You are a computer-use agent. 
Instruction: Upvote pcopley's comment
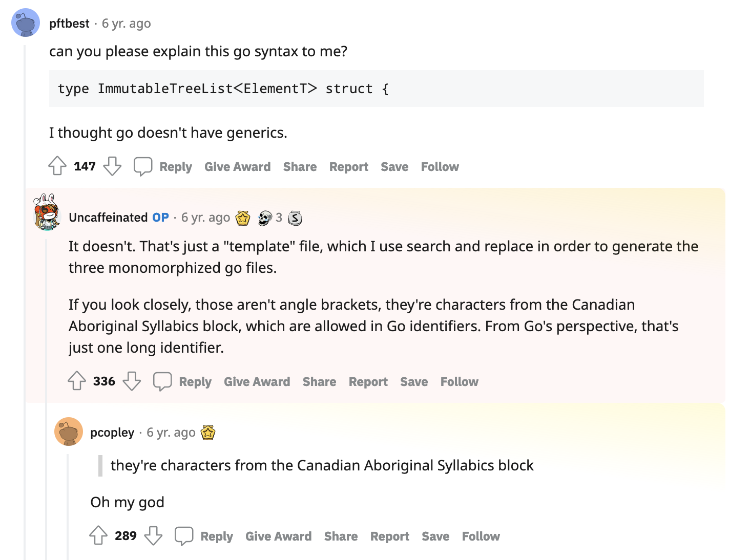98,536
